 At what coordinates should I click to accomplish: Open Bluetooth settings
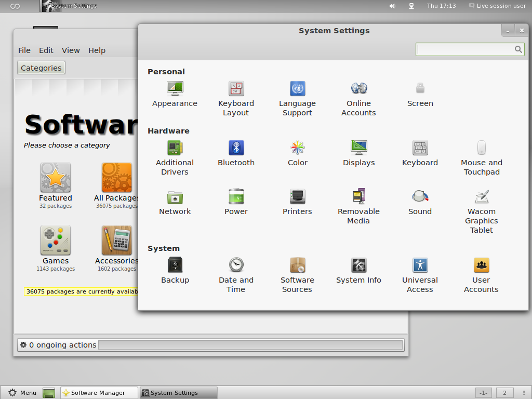click(236, 153)
